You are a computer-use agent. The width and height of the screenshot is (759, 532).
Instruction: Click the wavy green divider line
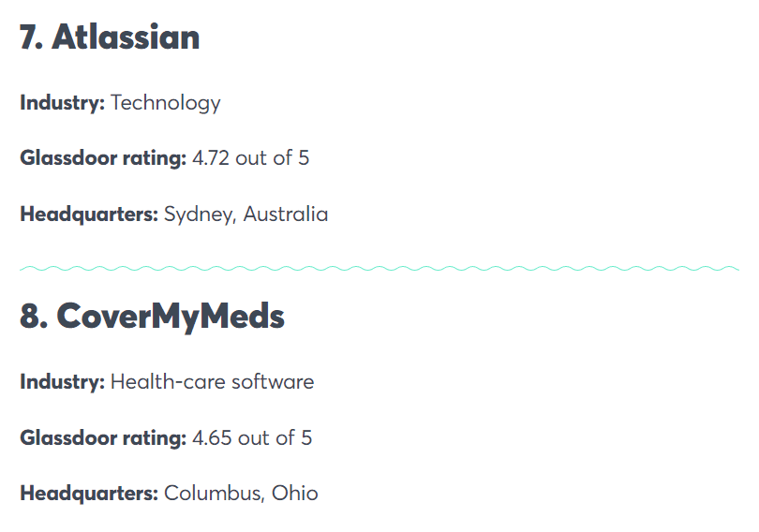click(x=379, y=270)
